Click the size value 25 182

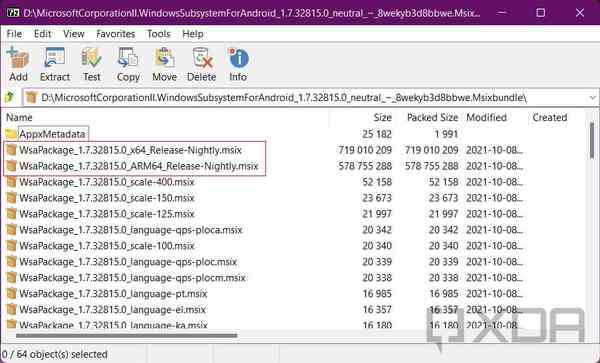coord(377,134)
